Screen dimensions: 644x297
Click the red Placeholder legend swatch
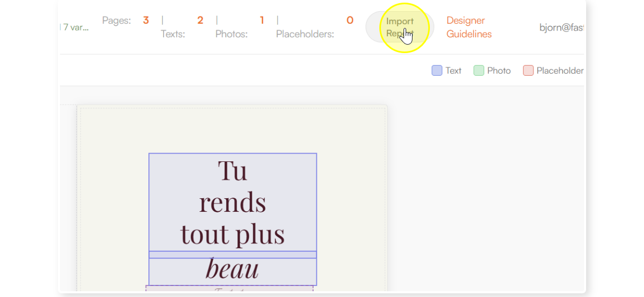click(528, 70)
